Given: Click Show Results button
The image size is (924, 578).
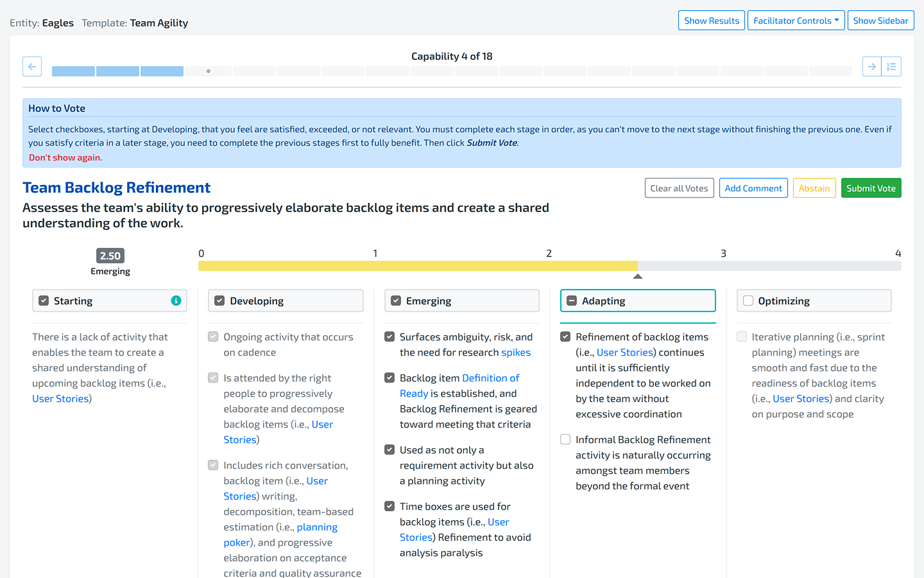Looking at the screenshot, I should [x=711, y=21].
